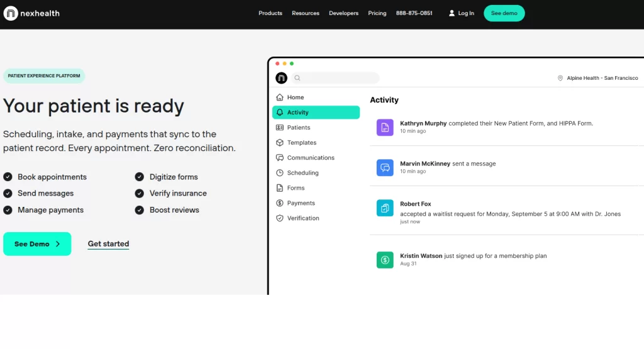Follow the Get started link
The height and width of the screenshot is (349, 644).
pos(108,244)
